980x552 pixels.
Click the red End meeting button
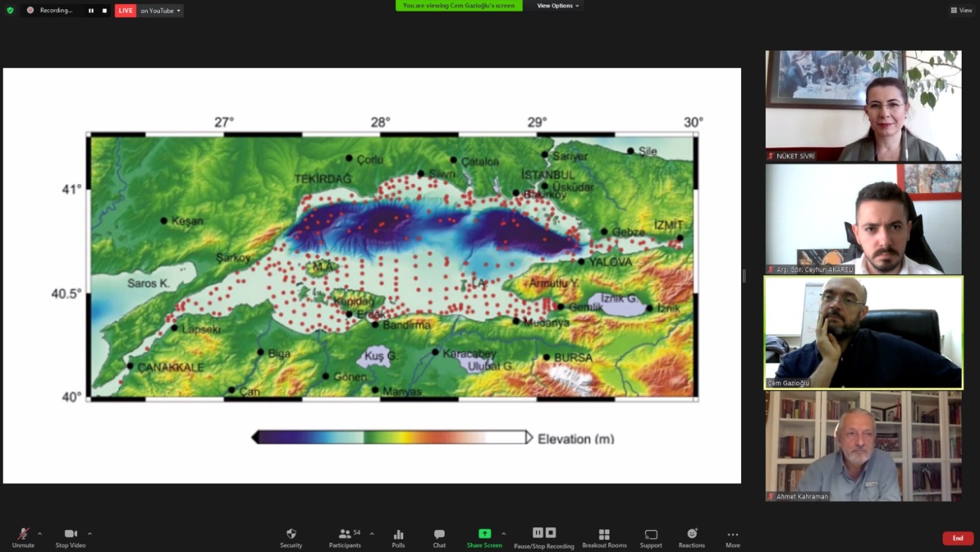[x=957, y=539]
